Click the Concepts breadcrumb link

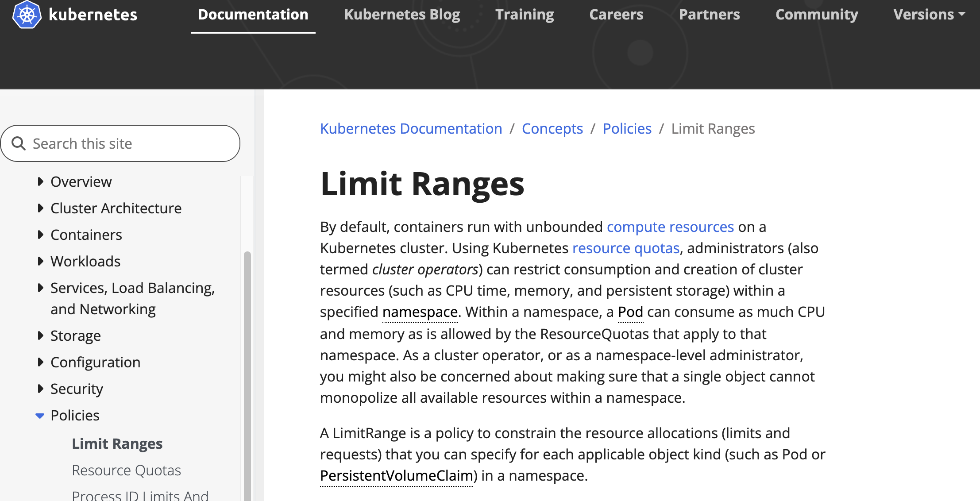pyautogui.click(x=552, y=128)
